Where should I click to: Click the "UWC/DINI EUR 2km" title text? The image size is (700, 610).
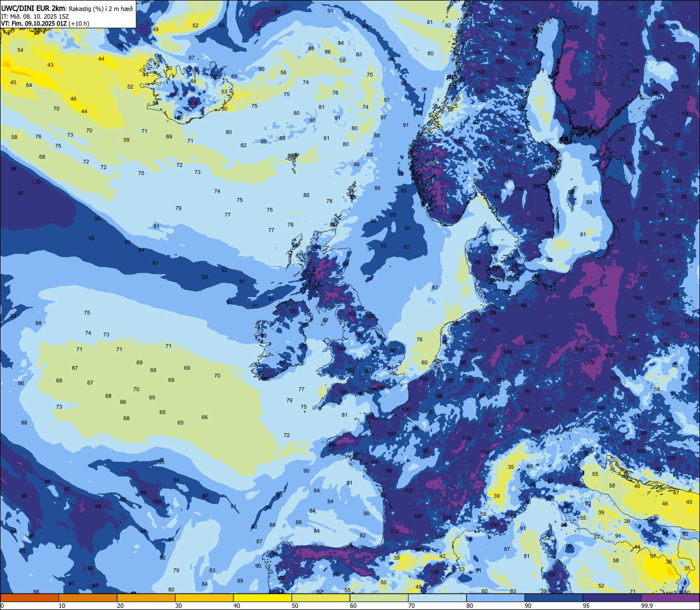(x=33, y=8)
